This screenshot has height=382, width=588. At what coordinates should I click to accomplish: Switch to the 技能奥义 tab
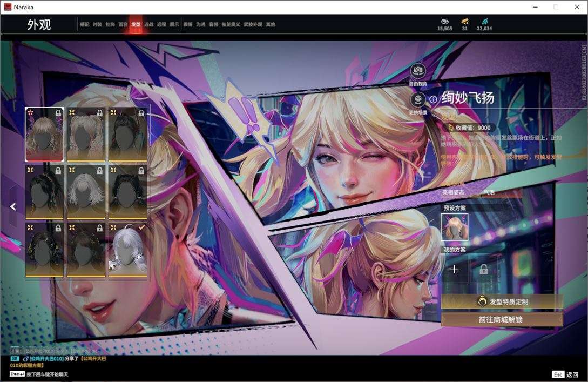tap(231, 24)
